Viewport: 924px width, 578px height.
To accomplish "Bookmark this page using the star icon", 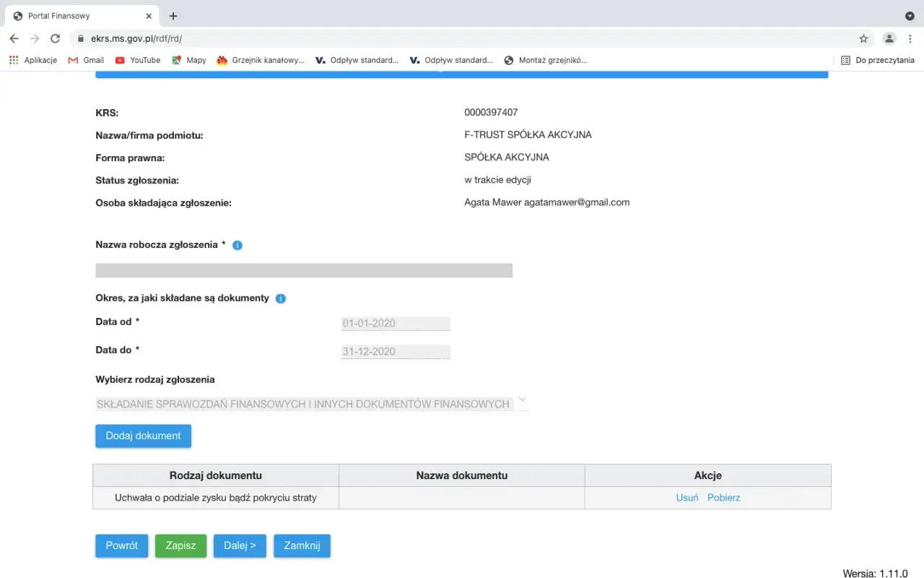I will click(x=864, y=38).
